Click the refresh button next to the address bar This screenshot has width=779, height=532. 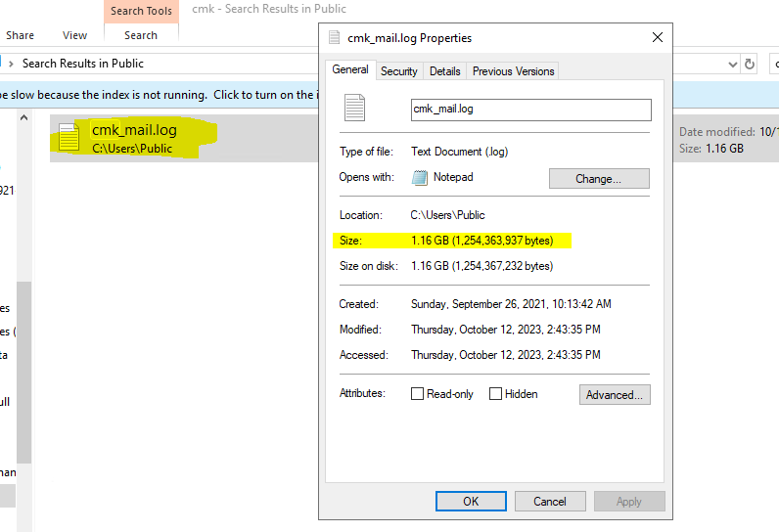click(751, 64)
